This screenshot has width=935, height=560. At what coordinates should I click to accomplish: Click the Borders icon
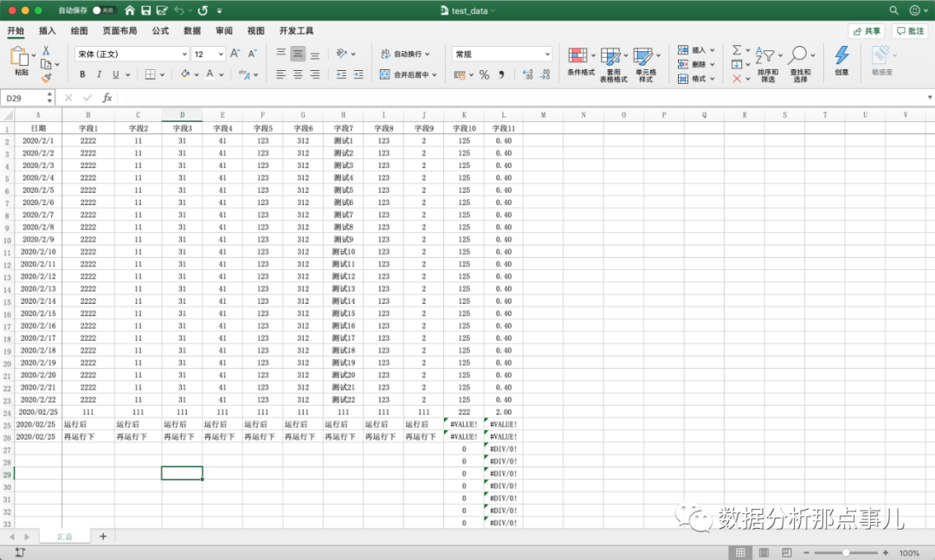[x=151, y=74]
